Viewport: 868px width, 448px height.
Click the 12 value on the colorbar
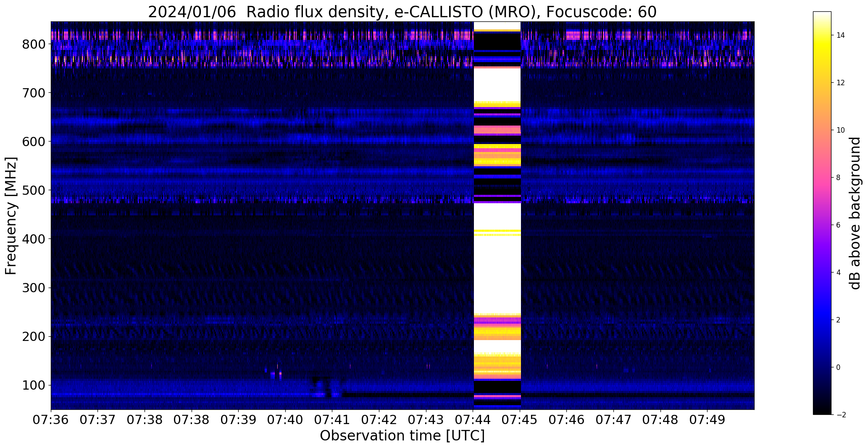[x=841, y=83]
